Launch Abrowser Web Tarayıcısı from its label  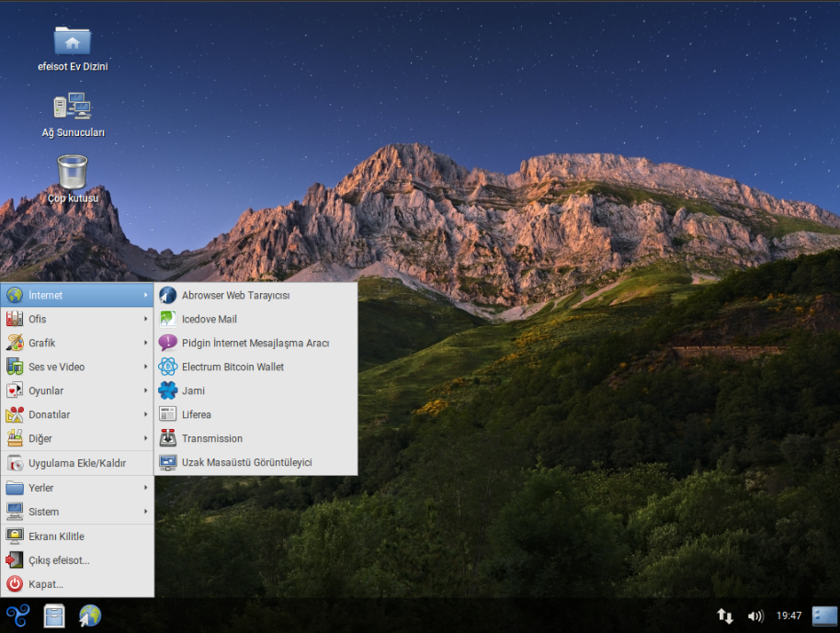235,296
